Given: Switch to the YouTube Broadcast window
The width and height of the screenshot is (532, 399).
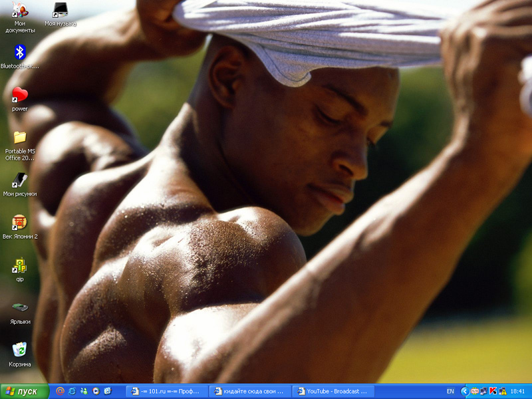Looking at the screenshot, I should coord(333,392).
